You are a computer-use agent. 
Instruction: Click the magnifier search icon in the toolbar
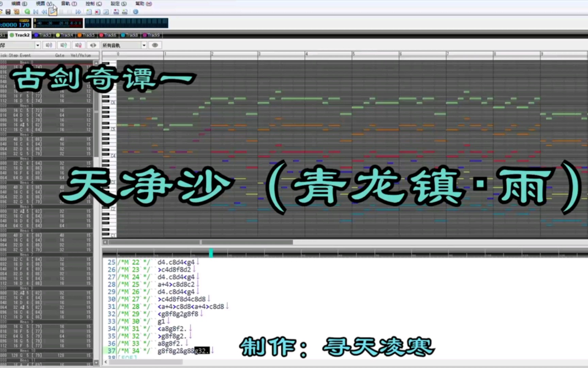[x=106, y=12]
